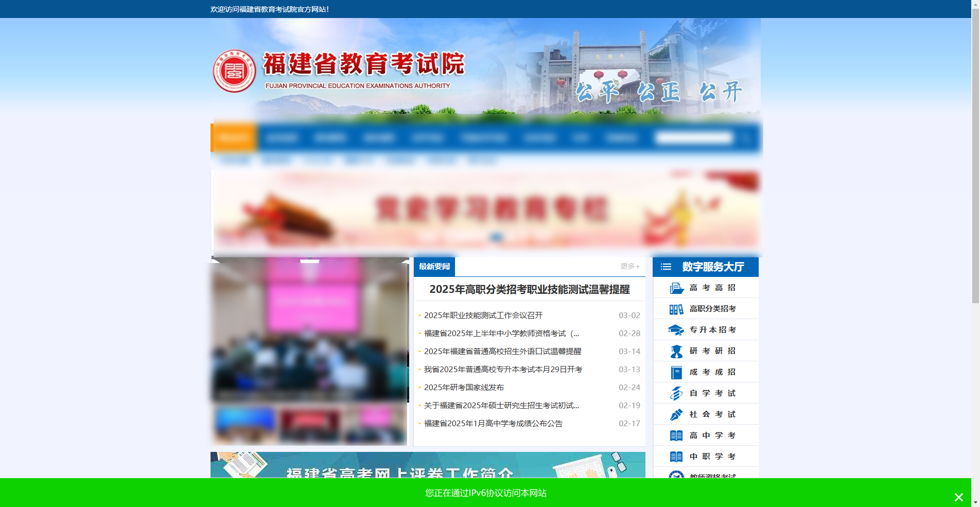Click the search magnifier icon
980x507 pixels.
coord(745,137)
